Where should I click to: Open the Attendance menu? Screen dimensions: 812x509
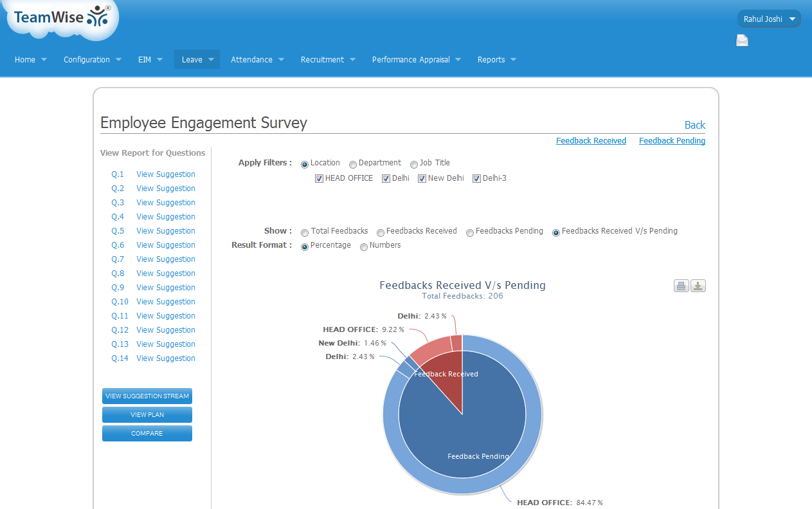click(257, 60)
